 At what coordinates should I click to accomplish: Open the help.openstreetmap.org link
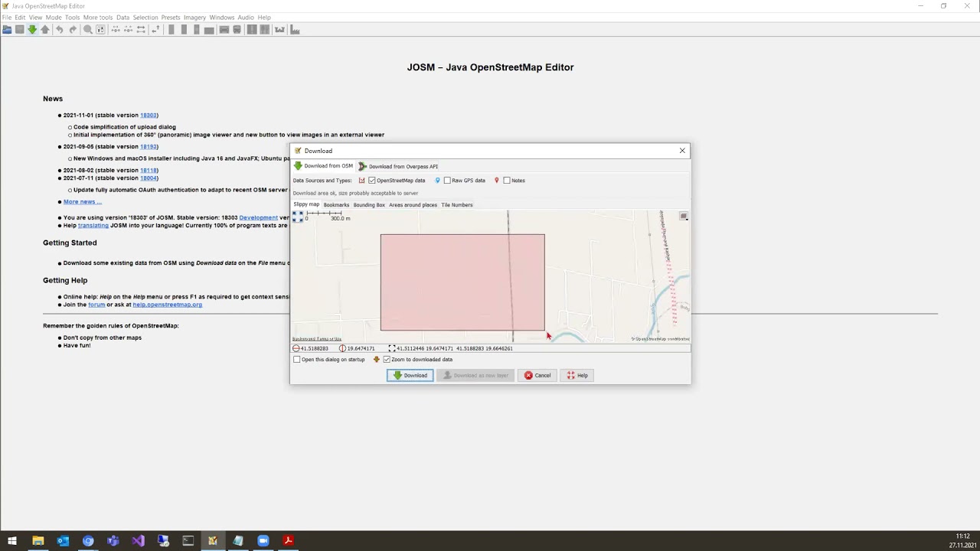[167, 305]
